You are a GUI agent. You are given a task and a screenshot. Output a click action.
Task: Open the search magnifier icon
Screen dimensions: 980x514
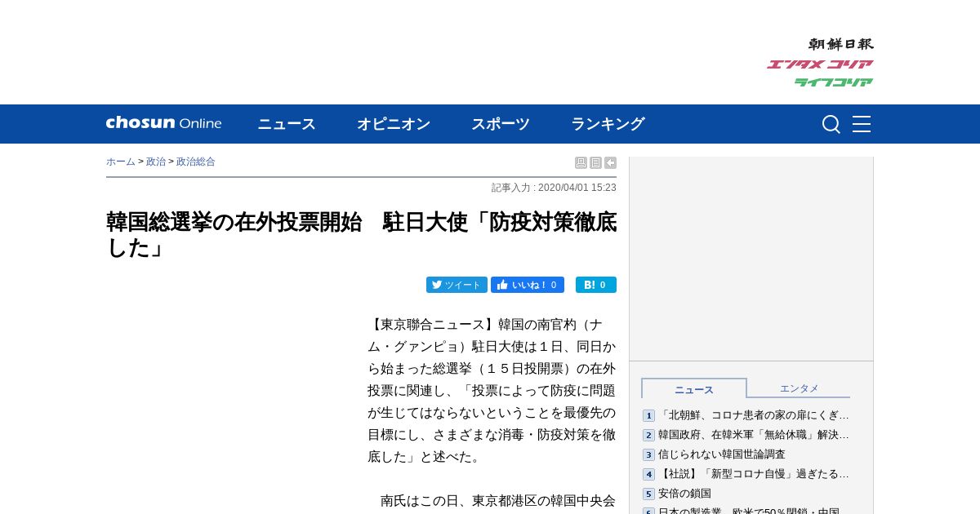point(831,124)
